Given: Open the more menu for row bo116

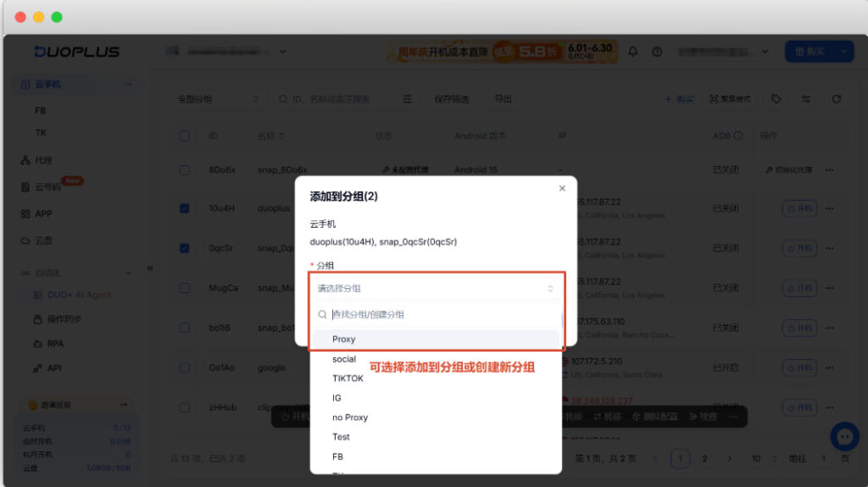Looking at the screenshot, I should [829, 328].
